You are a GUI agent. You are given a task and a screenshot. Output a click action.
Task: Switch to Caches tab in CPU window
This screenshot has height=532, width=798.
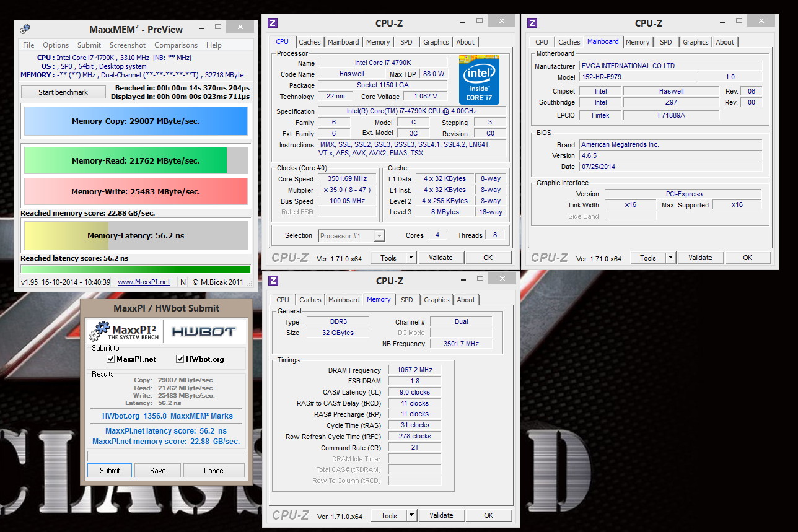(x=310, y=42)
